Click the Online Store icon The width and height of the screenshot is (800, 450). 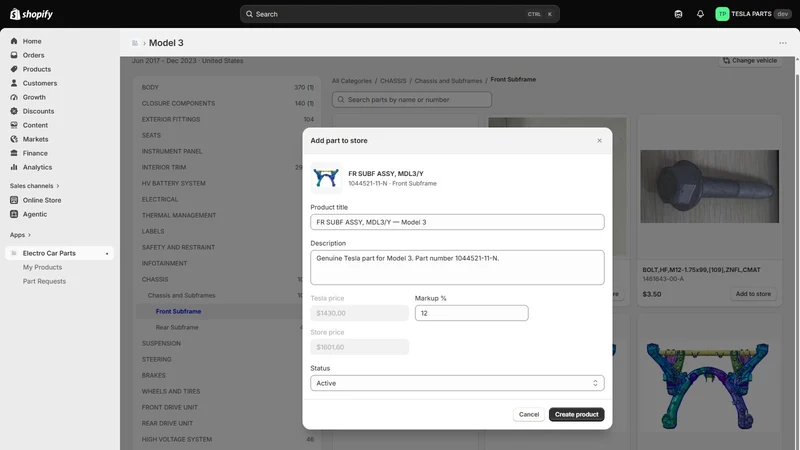tap(14, 200)
